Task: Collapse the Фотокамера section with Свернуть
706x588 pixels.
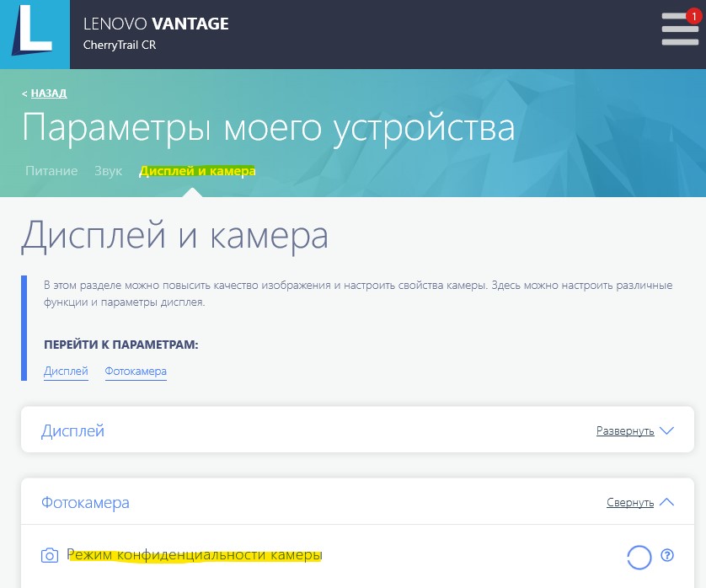Action: coord(640,502)
